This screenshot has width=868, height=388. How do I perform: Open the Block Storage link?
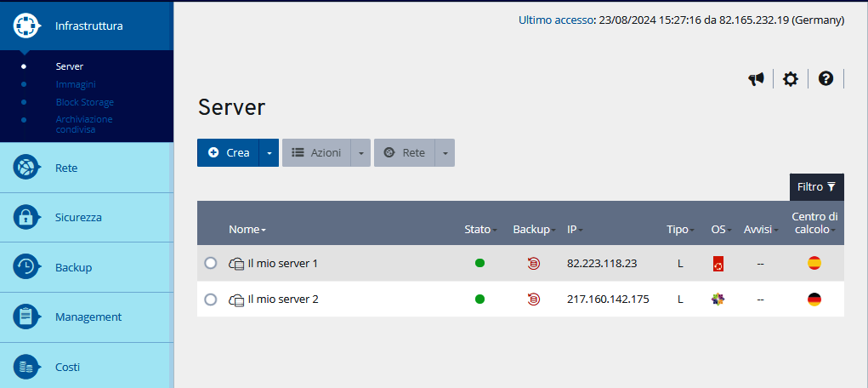click(x=84, y=102)
